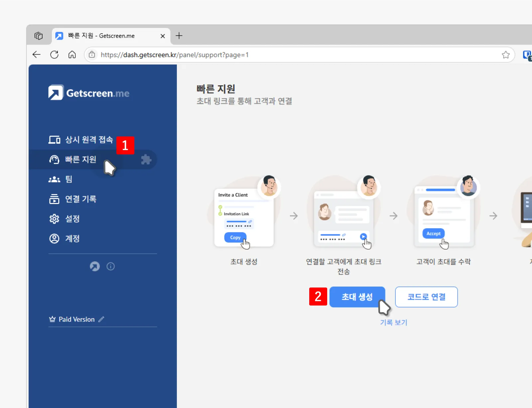532x408 pixels.
Task: Open the 기록 보기 link
Action: pyautogui.click(x=393, y=322)
